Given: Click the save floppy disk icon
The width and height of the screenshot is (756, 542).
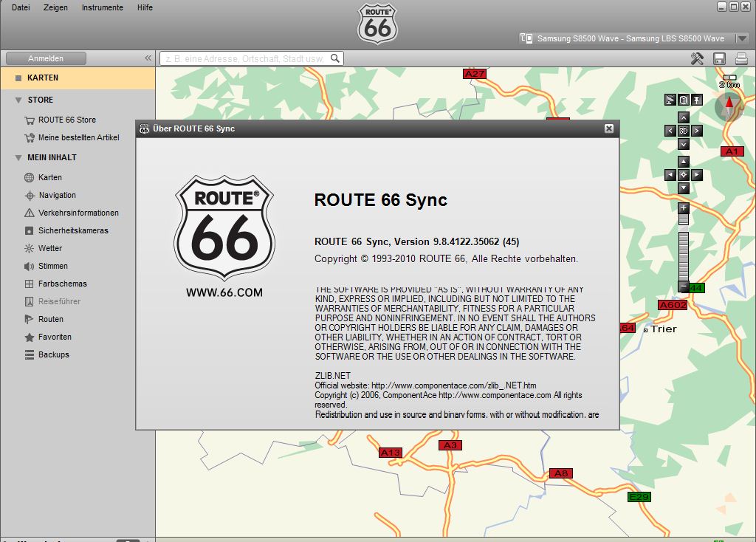Looking at the screenshot, I should pos(719,58).
